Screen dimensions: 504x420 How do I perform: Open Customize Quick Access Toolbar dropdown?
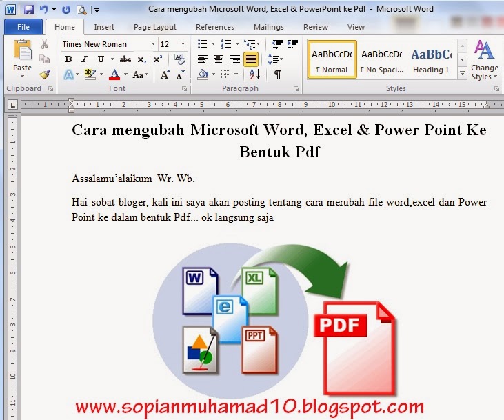click(97, 10)
